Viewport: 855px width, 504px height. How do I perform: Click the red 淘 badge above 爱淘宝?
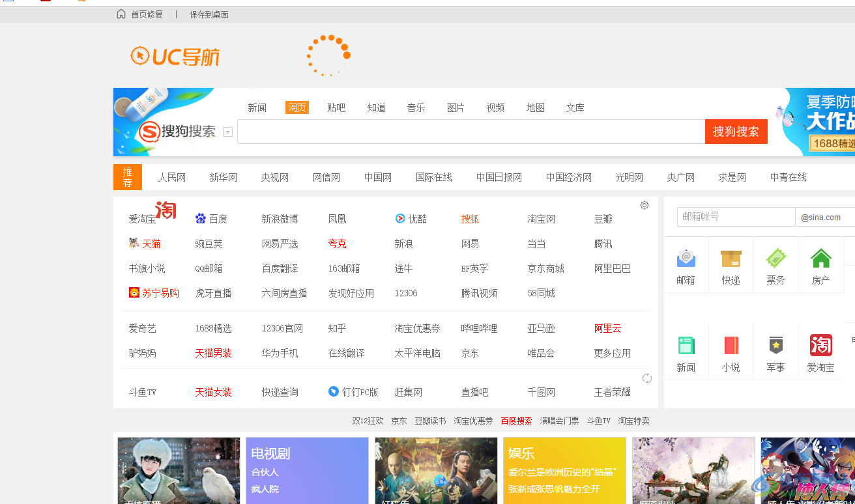(166, 210)
